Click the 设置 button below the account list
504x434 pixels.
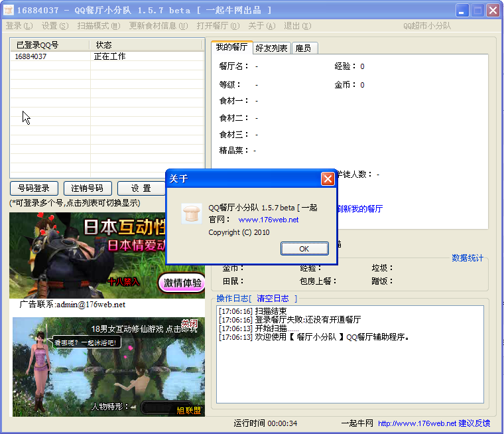141,188
